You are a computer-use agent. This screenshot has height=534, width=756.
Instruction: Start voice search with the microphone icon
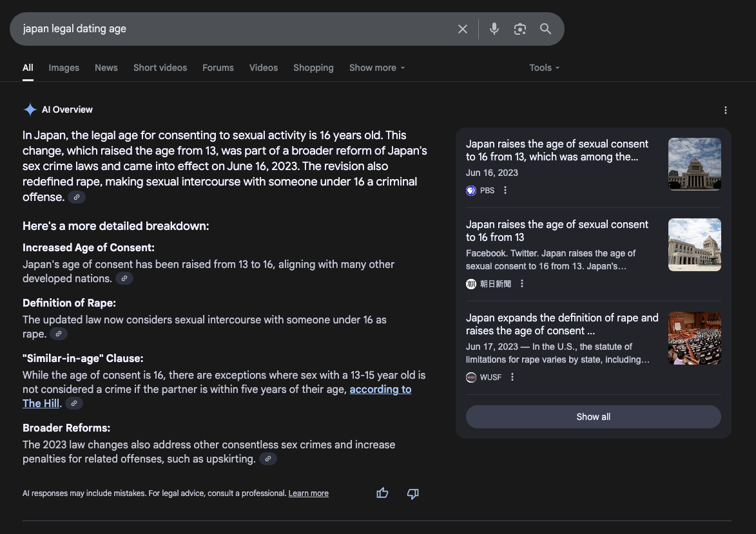pos(494,29)
